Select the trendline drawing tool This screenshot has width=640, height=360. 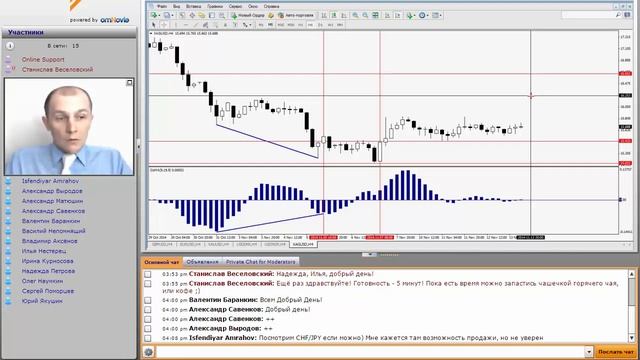(x=196, y=25)
